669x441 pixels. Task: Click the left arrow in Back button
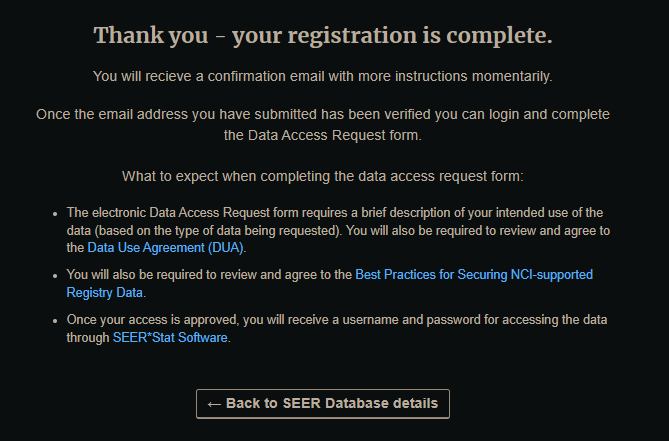click(x=214, y=404)
